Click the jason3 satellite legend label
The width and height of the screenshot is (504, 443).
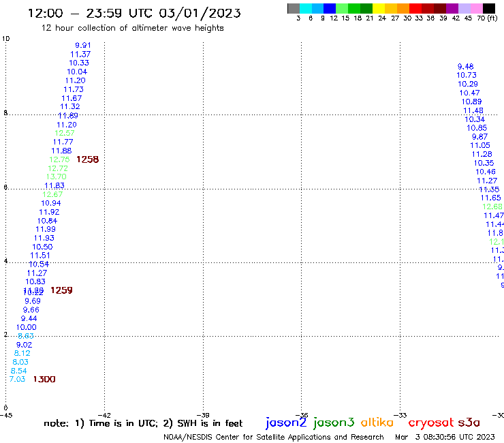click(x=334, y=423)
